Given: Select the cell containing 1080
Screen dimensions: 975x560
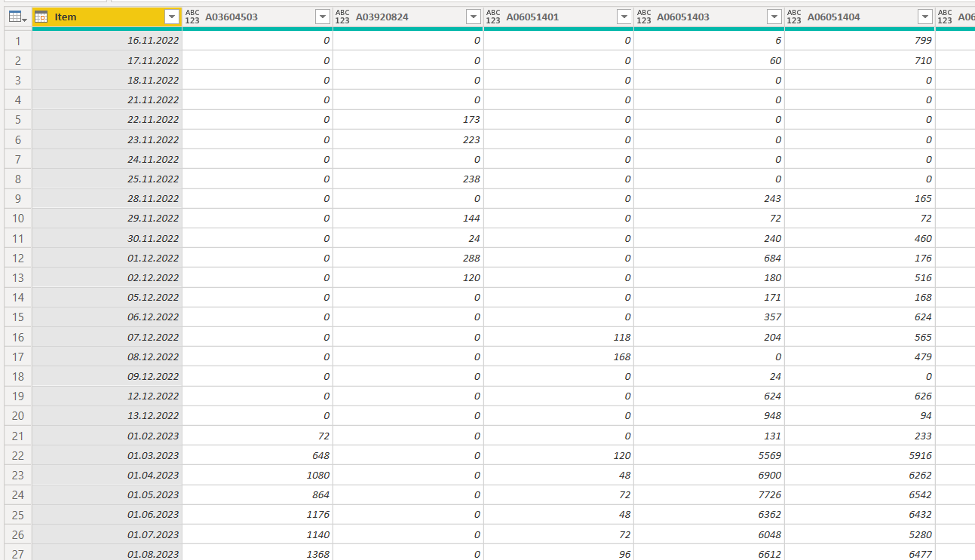Looking at the screenshot, I should click(x=257, y=475).
